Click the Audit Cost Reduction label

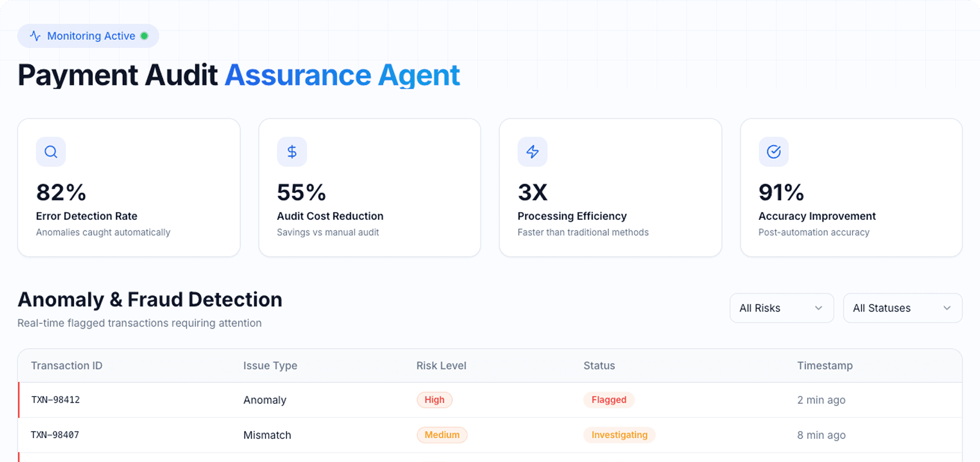click(x=330, y=216)
